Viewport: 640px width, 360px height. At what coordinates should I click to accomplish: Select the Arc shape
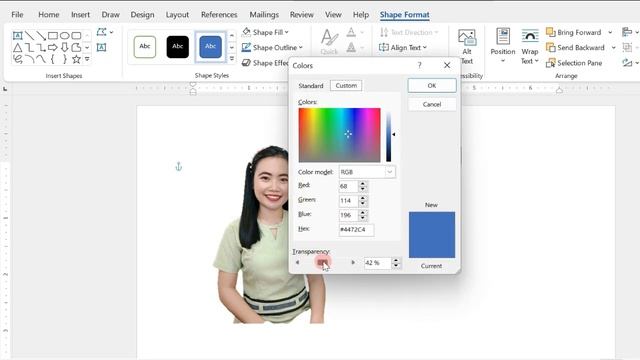click(29, 59)
